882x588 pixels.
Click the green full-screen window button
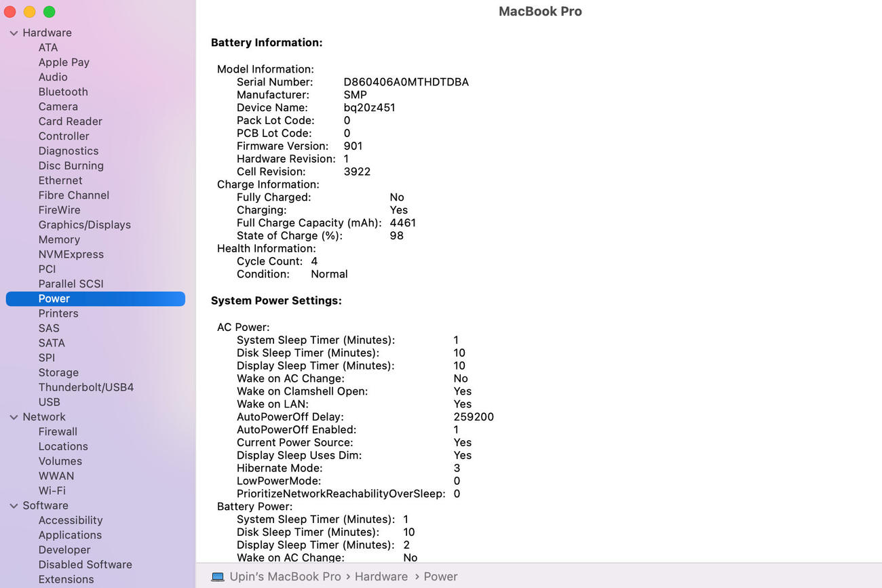click(x=50, y=12)
